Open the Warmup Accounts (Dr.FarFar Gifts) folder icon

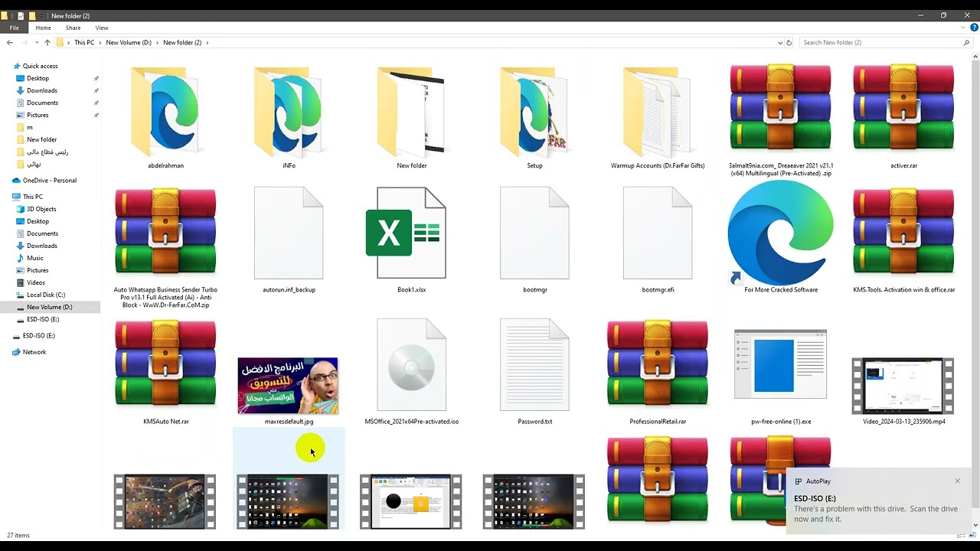[x=658, y=112]
